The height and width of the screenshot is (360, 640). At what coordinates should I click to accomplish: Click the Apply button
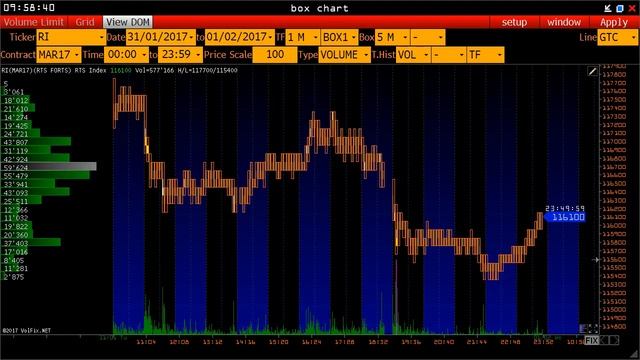[613, 22]
